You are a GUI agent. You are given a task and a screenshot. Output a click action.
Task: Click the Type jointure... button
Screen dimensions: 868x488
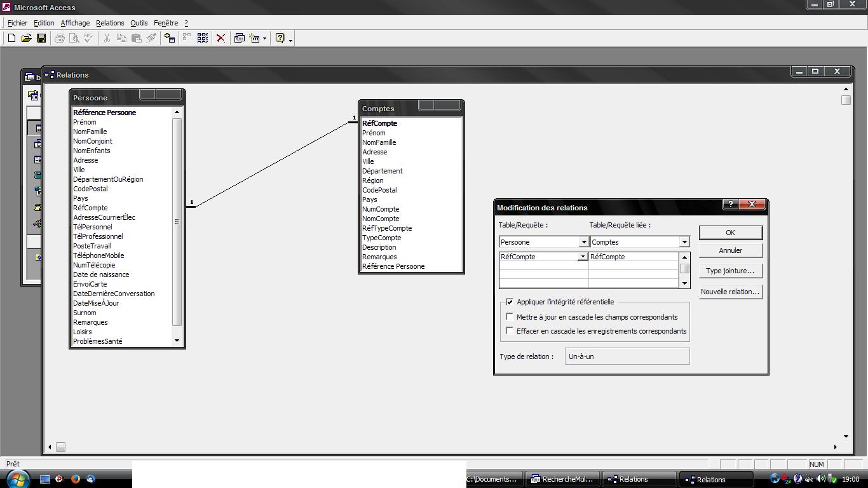pos(730,271)
